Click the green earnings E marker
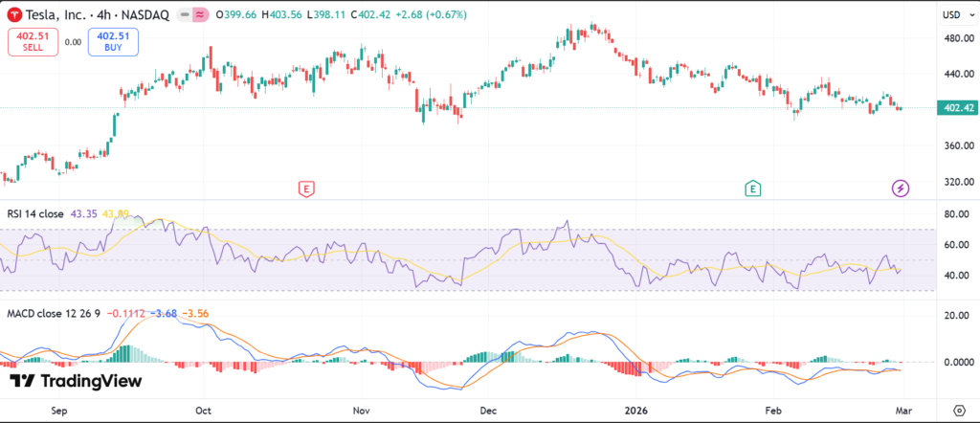This screenshot has width=980, height=423. coord(753,189)
